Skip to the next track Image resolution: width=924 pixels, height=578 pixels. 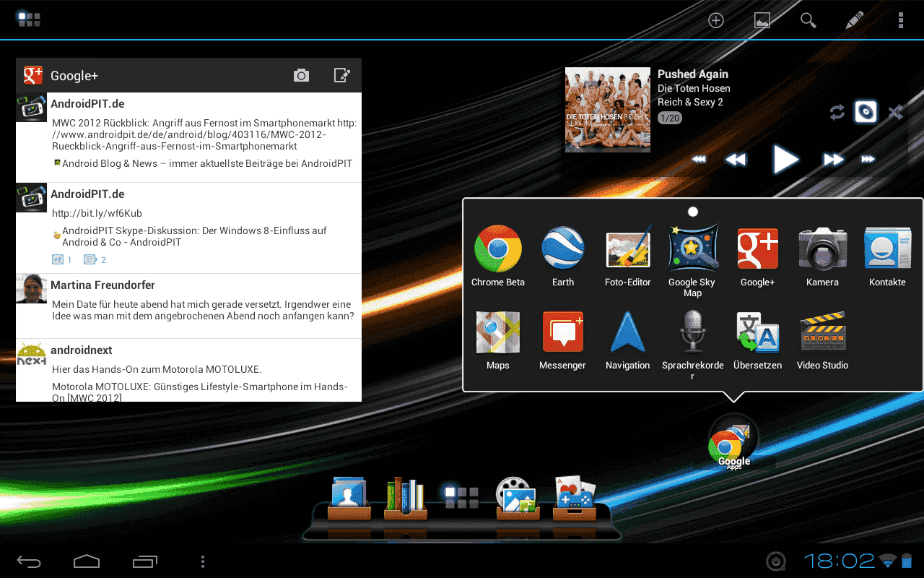(x=868, y=160)
